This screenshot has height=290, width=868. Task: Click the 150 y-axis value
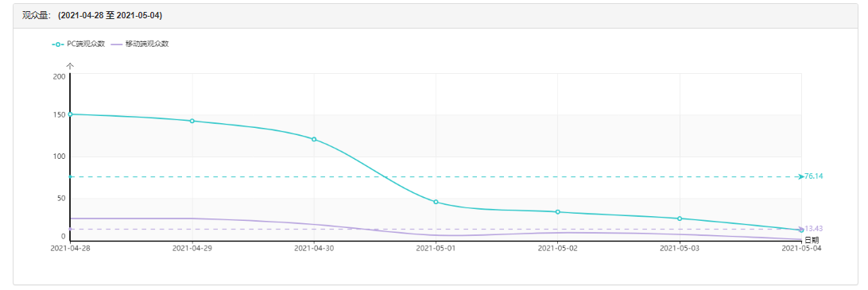(59, 114)
